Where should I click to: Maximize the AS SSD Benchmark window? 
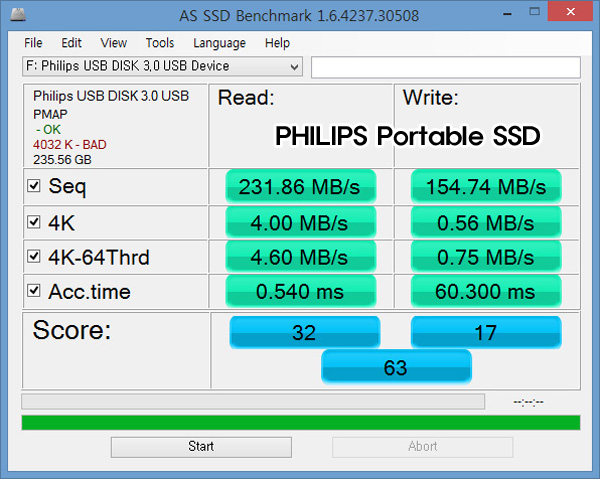pos(535,12)
